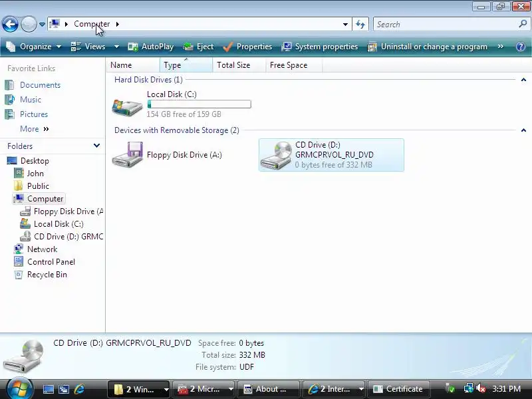Click the Music favorite link

[30, 99]
